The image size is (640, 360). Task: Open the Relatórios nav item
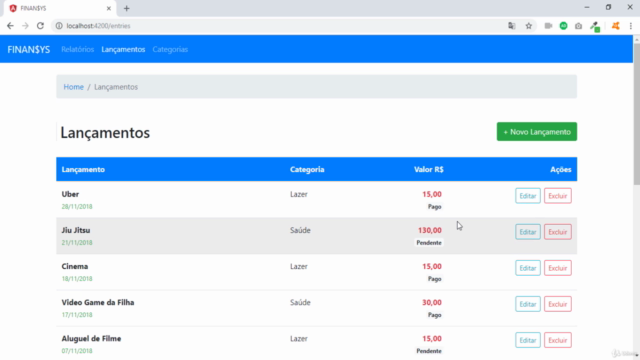78,49
